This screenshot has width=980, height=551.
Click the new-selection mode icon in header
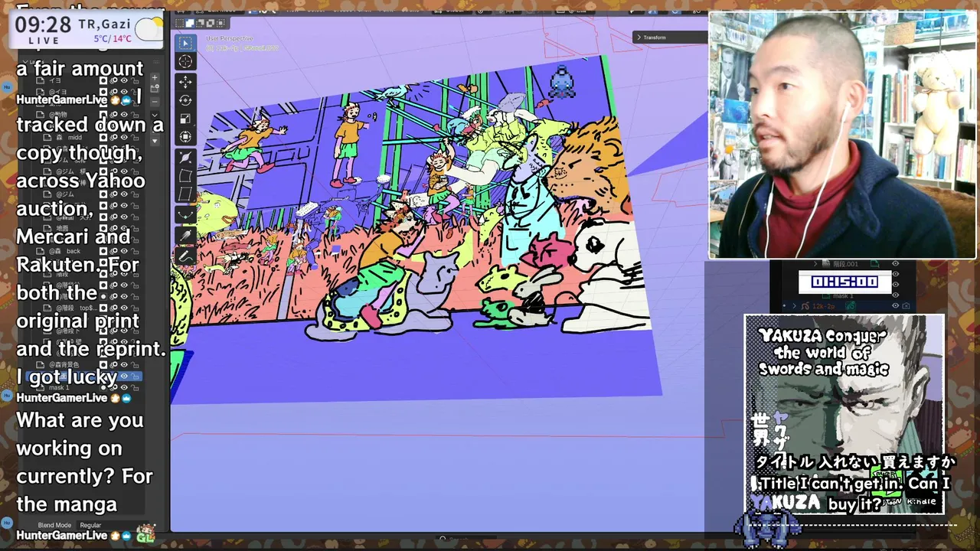pos(181,24)
